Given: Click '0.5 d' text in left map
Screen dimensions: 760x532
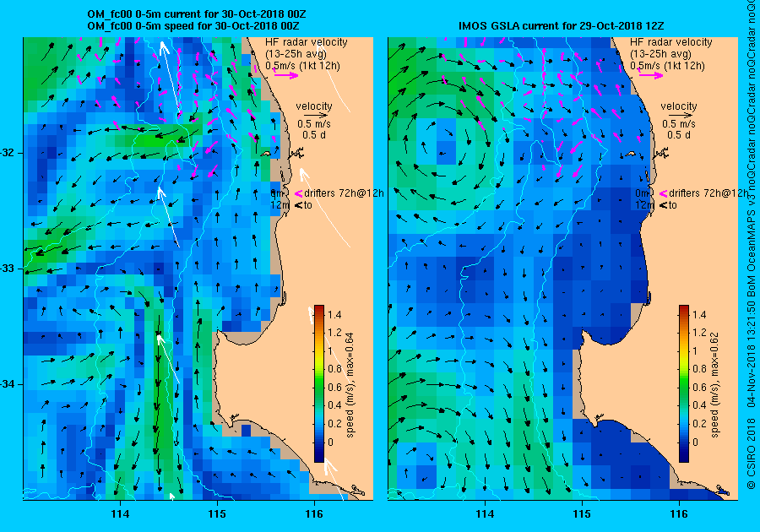Looking at the screenshot, I should click(314, 135).
